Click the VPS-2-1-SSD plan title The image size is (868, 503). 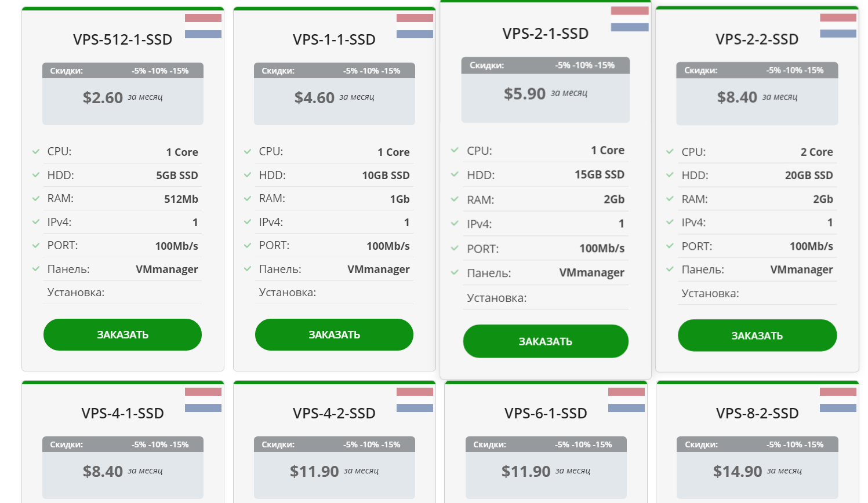coord(545,34)
